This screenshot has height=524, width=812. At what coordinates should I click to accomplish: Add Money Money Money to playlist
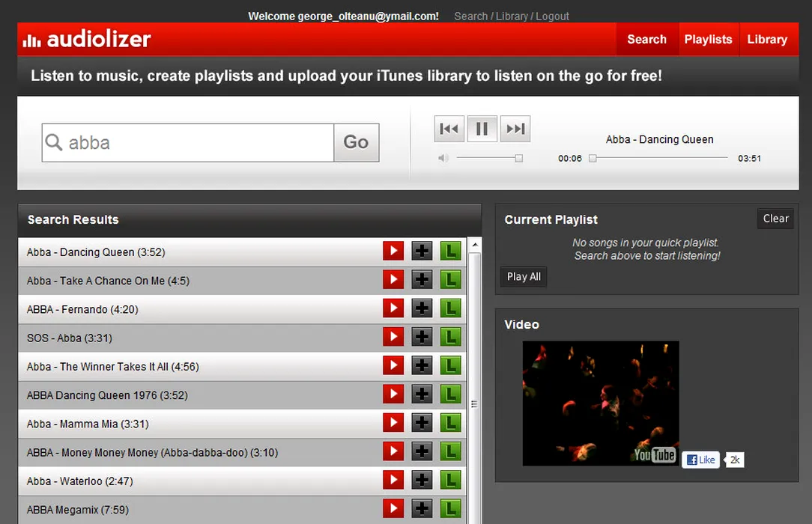click(422, 451)
